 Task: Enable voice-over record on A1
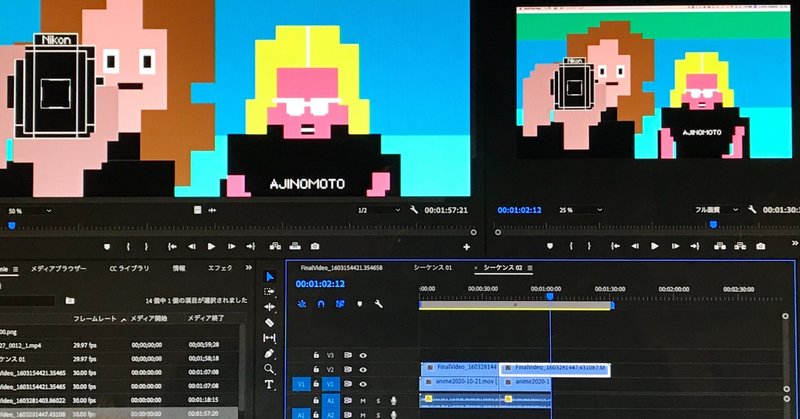(393, 401)
